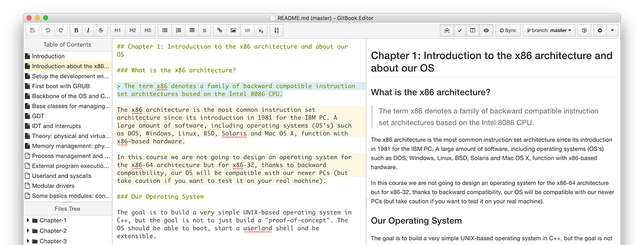Click the A-Z sort glossary icon
The image size is (644, 245).
point(277,30)
